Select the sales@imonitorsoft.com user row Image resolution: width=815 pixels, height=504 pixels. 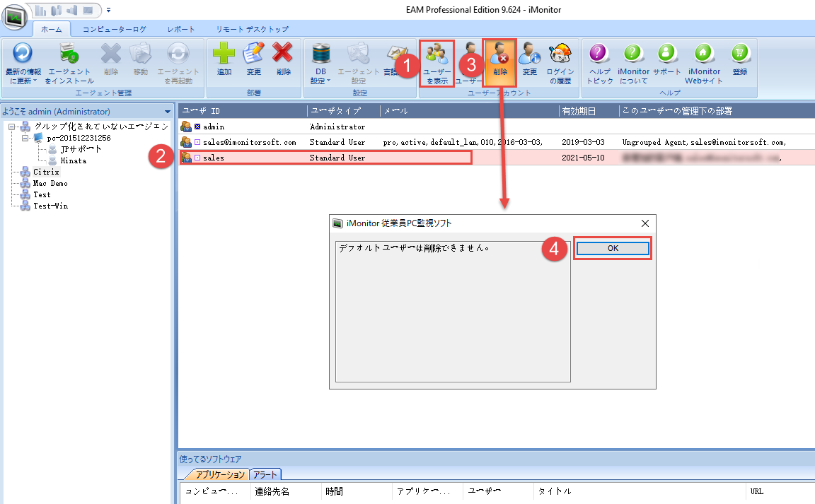click(x=497, y=142)
